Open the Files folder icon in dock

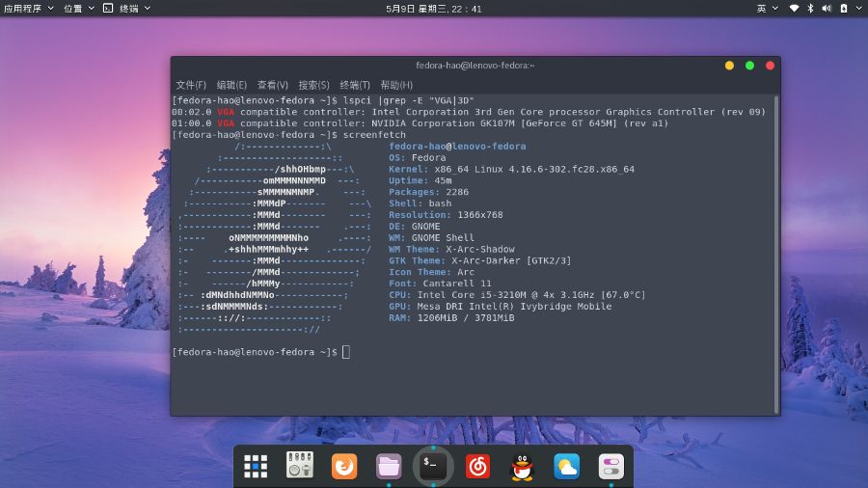coord(389,467)
